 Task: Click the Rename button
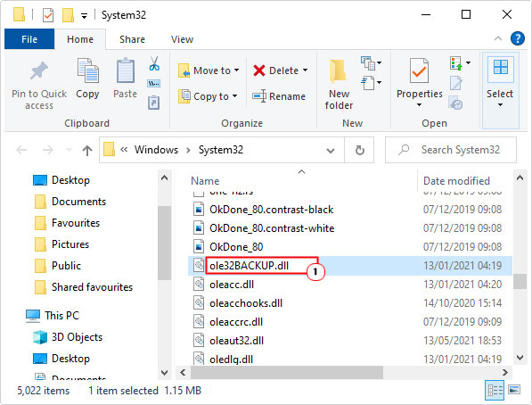click(x=279, y=96)
